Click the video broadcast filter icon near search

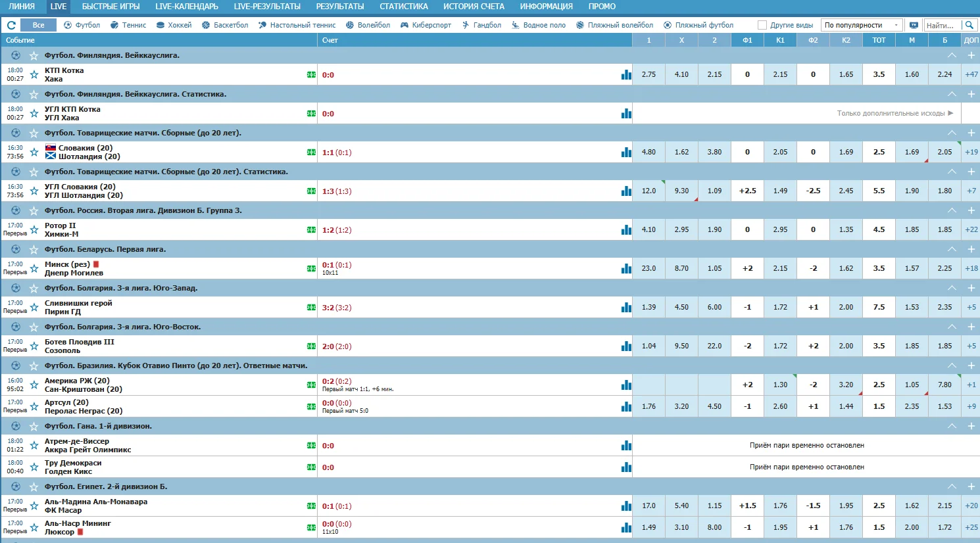(914, 25)
